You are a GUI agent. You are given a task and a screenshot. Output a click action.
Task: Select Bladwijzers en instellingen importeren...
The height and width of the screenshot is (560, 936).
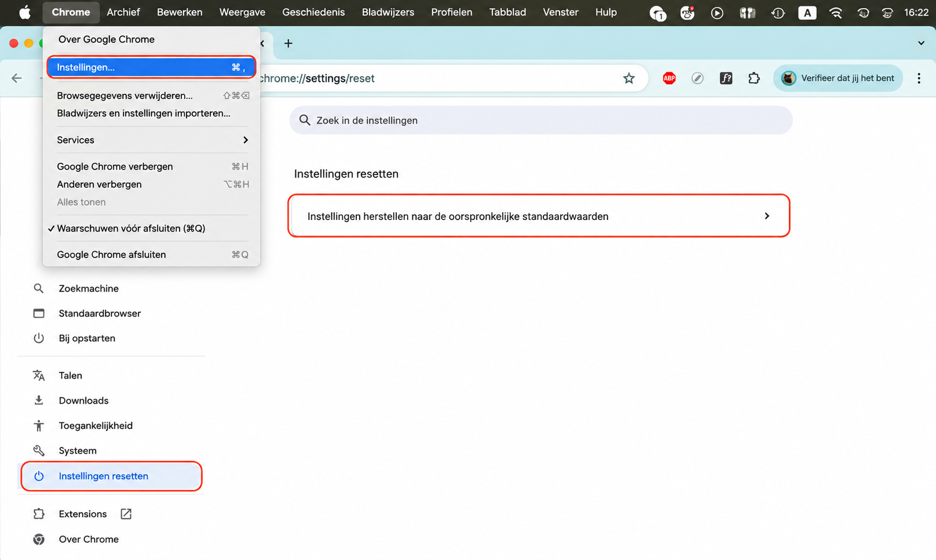[151, 113]
